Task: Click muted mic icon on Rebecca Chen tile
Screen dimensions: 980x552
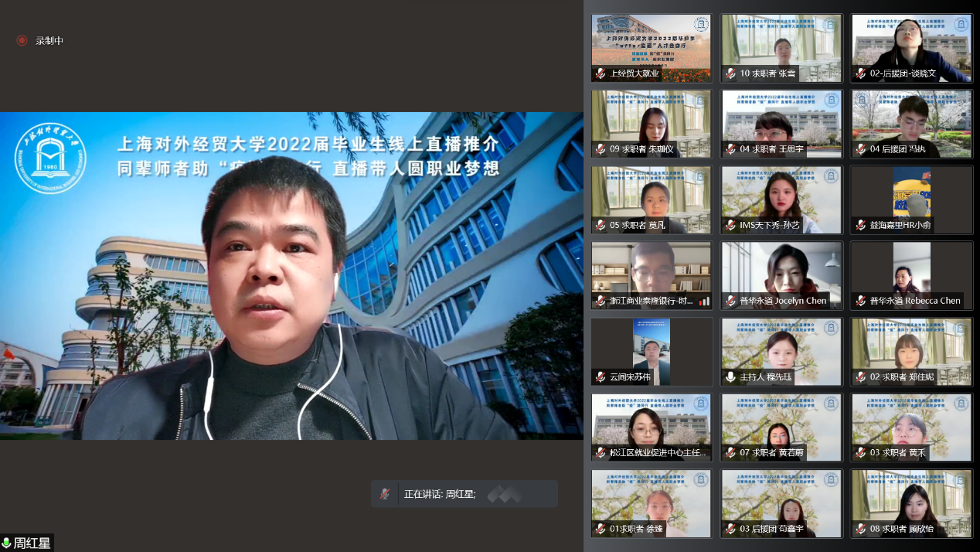Action: coord(860,301)
